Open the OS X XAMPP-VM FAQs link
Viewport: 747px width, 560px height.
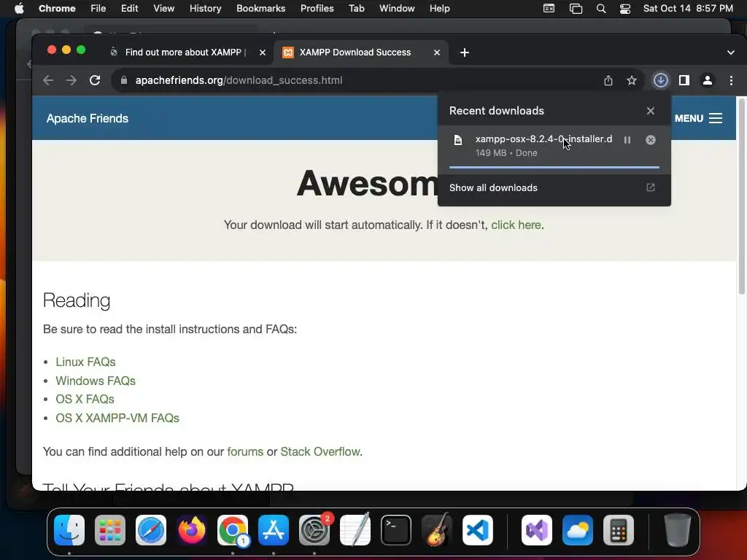pyautogui.click(x=117, y=418)
